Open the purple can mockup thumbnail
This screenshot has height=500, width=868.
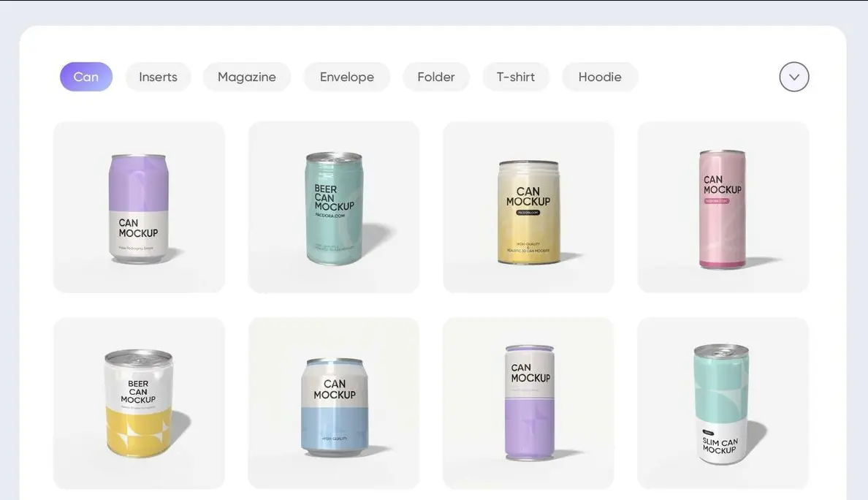pyautogui.click(x=139, y=207)
